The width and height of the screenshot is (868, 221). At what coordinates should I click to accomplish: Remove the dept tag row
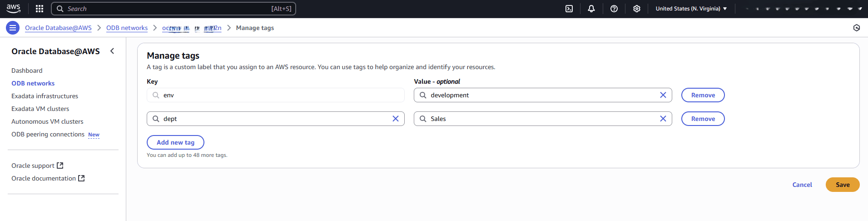pyautogui.click(x=703, y=119)
